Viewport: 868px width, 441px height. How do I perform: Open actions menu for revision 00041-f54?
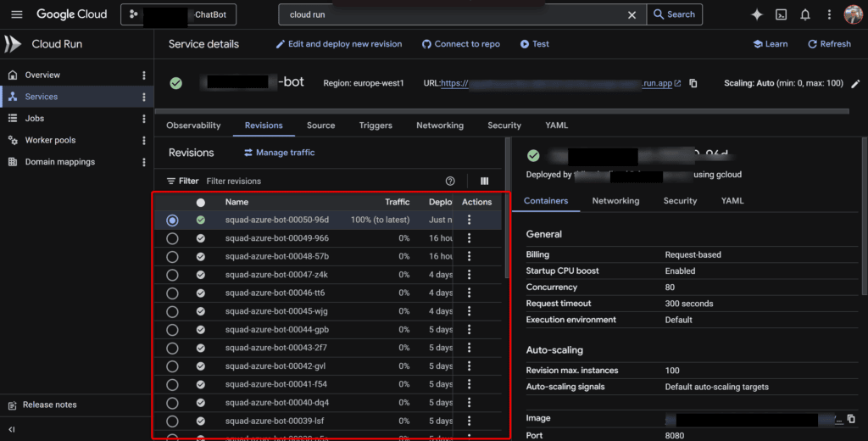tap(469, 384)
